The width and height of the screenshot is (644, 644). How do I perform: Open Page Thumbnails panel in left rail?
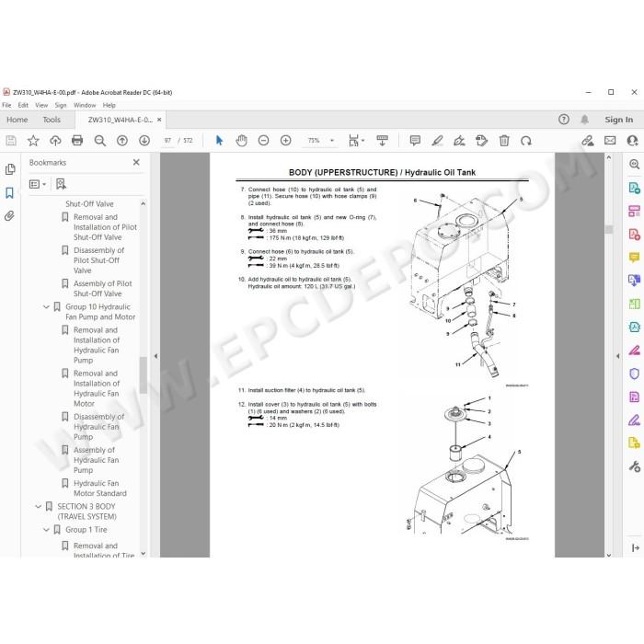click(x=10, y=169)
